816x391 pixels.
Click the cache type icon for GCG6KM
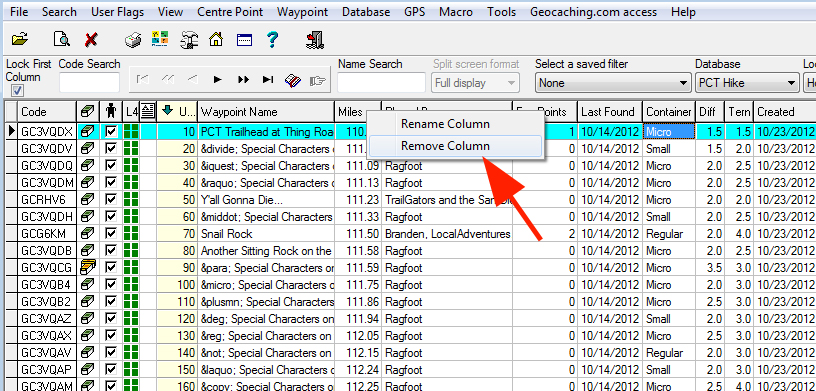point(87,234)
